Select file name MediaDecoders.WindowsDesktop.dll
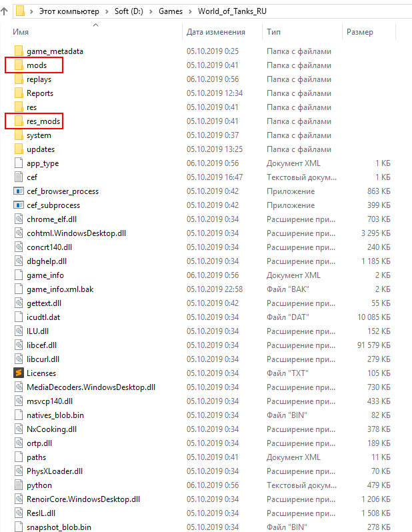The width and height of the screenshot is (412, 532). 91,387
